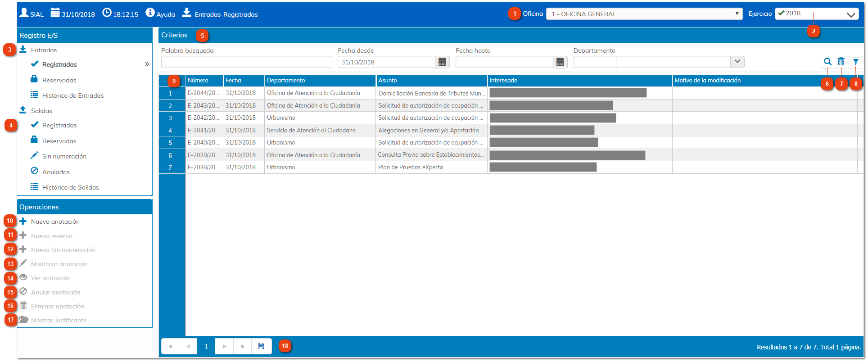Open Anuladas list
Screen dimensions: 868x362
pos(56,172)
